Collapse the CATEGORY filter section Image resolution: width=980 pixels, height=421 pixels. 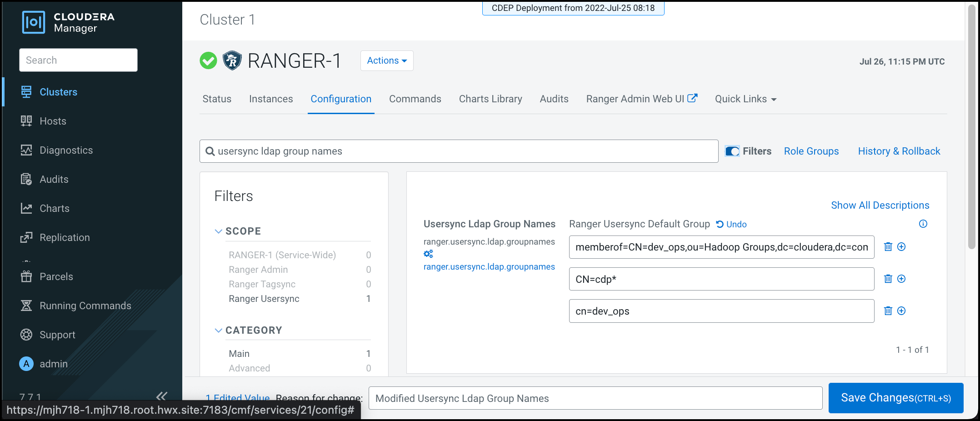click(x=219, y=330)
